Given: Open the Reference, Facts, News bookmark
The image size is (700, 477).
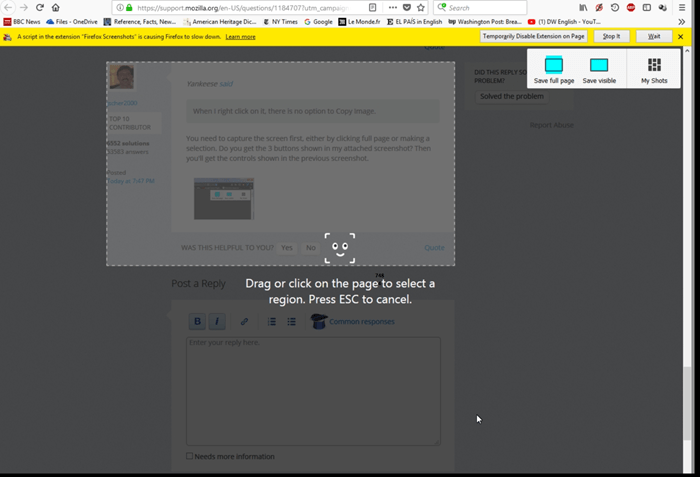Looking at the screenshot, I should (x=140, y=21).
